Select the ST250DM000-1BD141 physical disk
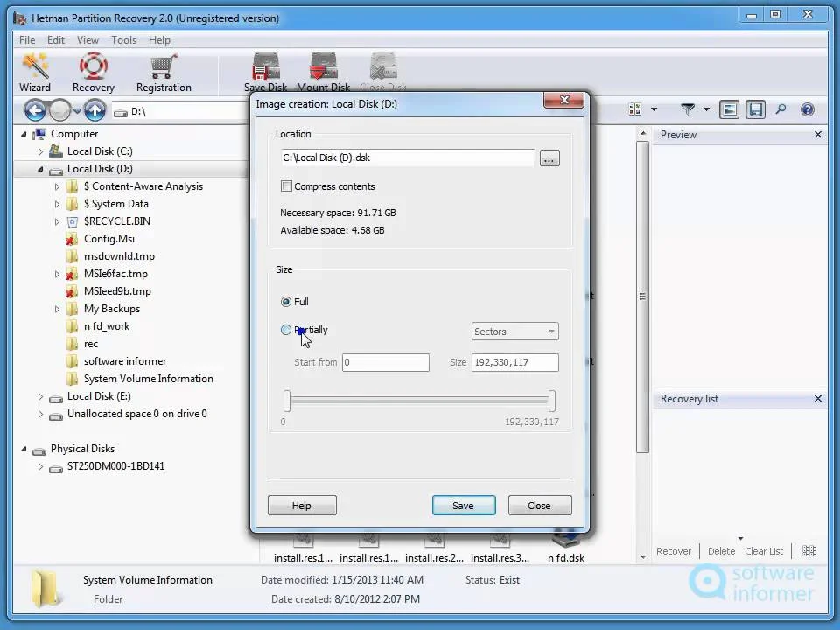This screenshot has width=840, height=630. [115, 466]
